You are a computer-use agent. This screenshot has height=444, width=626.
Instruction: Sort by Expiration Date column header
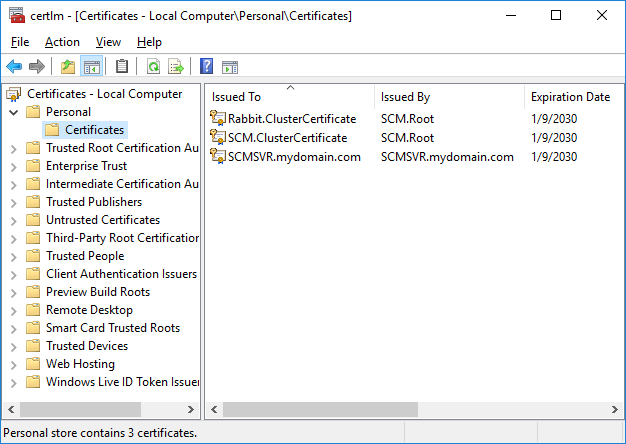(x=570, y=97)
